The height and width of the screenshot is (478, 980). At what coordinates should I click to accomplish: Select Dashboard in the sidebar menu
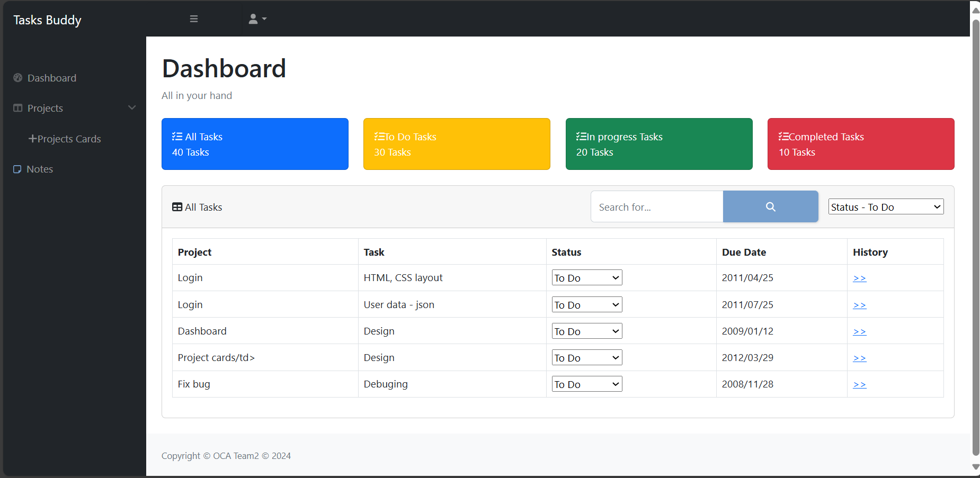pos(51,78)
